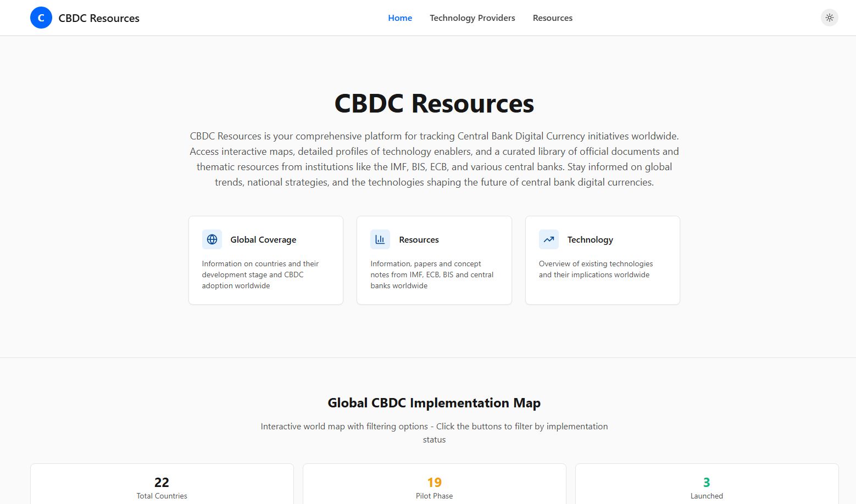Click the CBDC Resources site title
The image size is (856, 504).
coord(99,18)
